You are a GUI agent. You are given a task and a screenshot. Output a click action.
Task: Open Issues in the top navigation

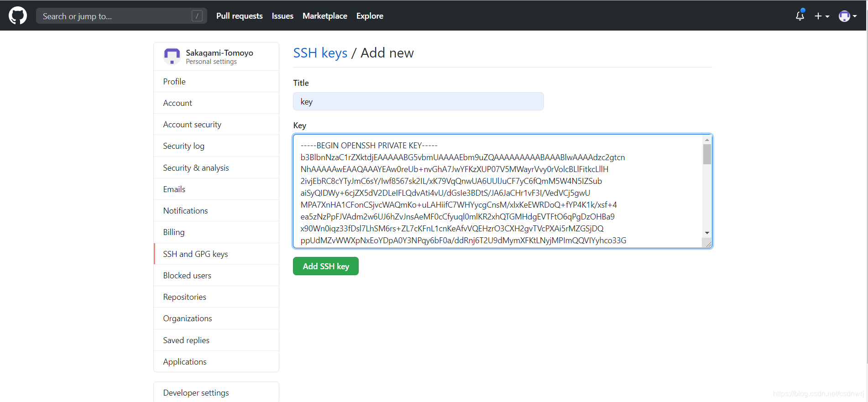point(282,16)
